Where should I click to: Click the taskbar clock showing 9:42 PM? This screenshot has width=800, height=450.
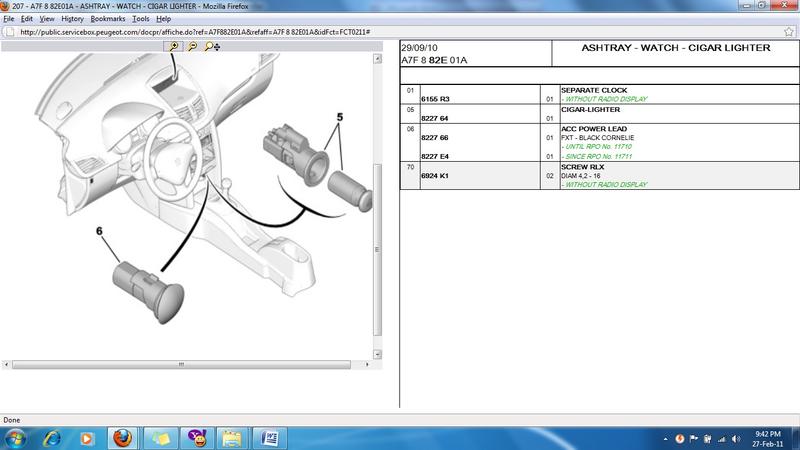click(x=768, y=439)
